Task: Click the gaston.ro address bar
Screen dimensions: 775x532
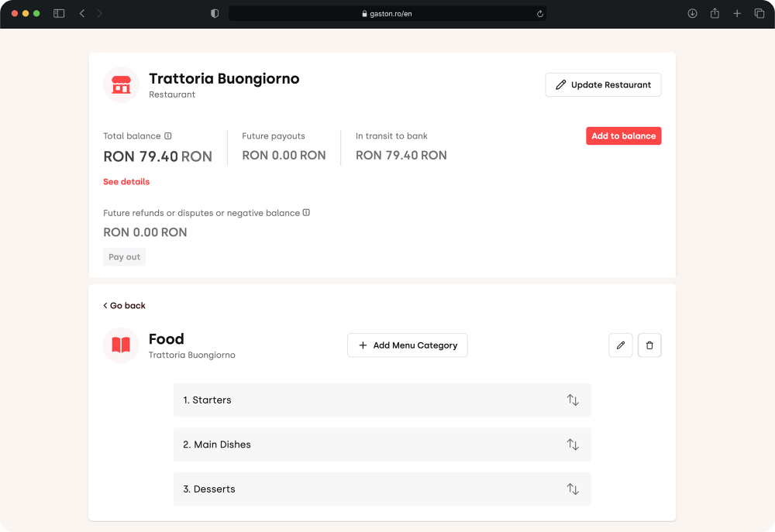Action: click(x=387, y=14)
